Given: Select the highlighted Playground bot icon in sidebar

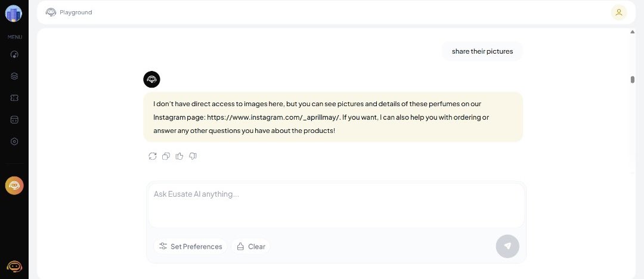Looking at the screenshot, I should [x=14, y=186].
